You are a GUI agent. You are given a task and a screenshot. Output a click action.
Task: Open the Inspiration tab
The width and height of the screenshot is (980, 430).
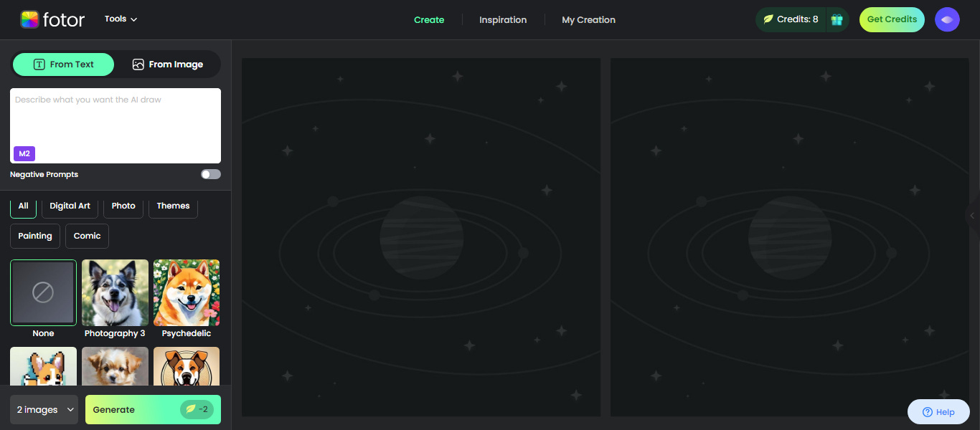pyautogui.click(x=503, y=20)
